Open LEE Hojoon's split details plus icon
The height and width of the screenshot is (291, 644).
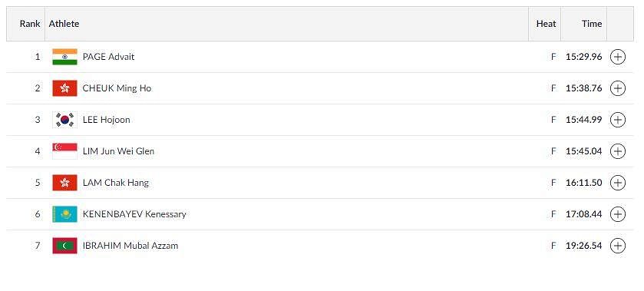click(618, 120)
